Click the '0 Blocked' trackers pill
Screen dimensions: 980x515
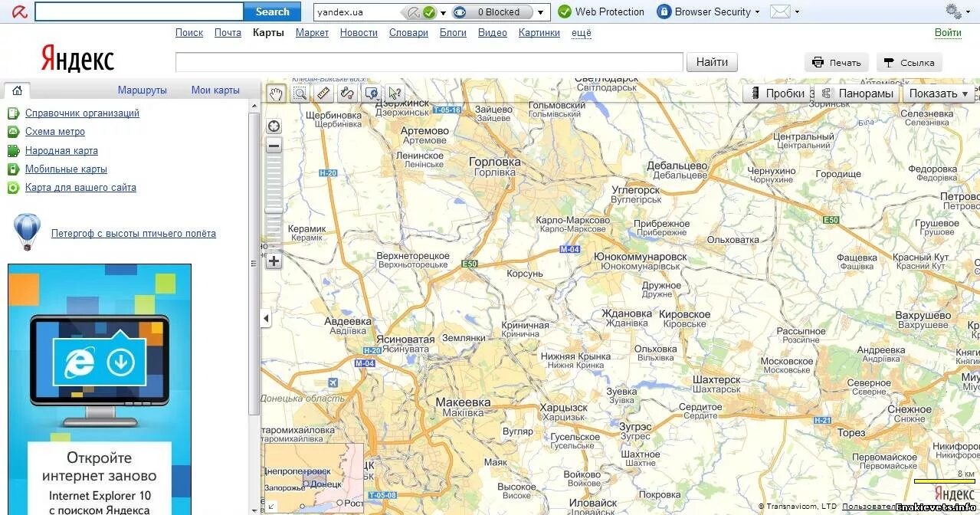pyautogui.click(x=493, y=12)
